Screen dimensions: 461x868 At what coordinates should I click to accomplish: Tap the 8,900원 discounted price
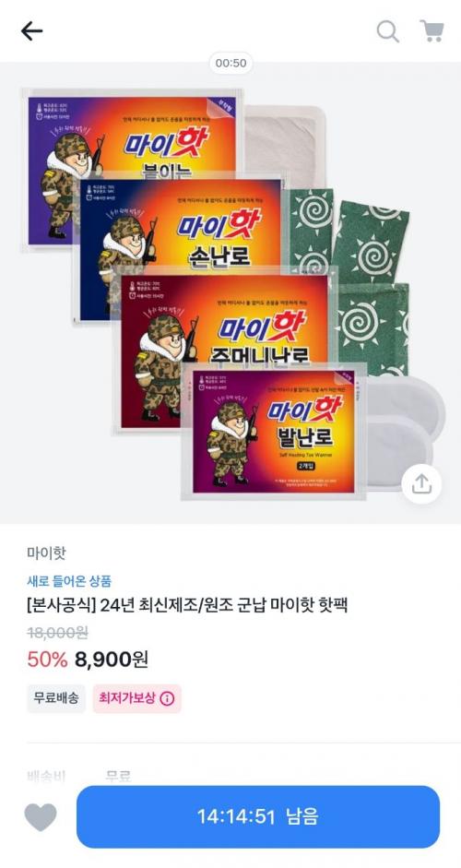click(x=111, y=659)
